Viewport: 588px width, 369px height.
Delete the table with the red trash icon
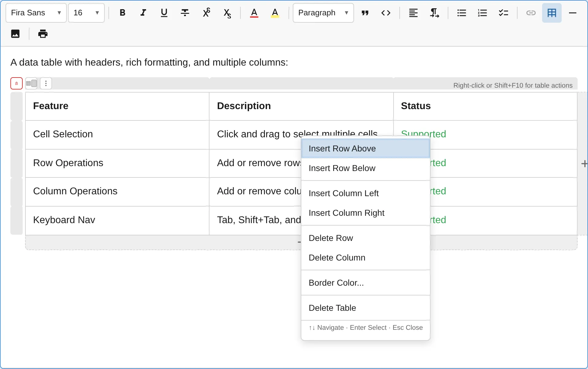16,83
